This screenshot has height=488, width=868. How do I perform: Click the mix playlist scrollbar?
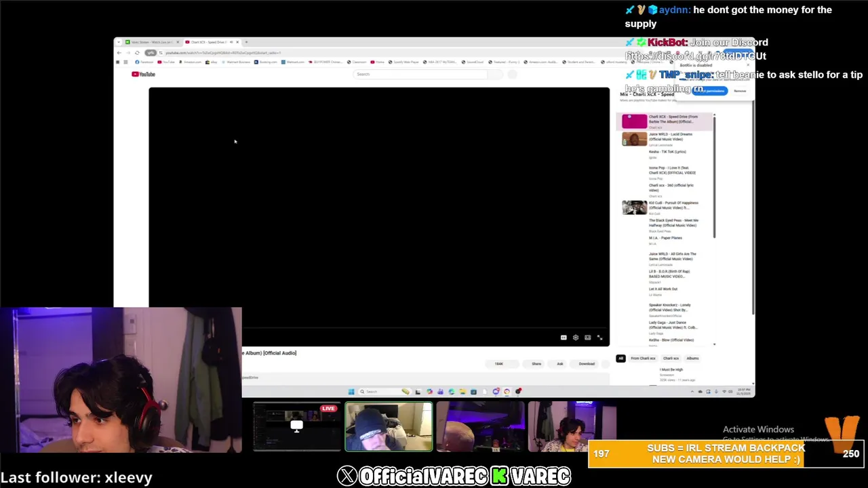(x=714, y=176)
